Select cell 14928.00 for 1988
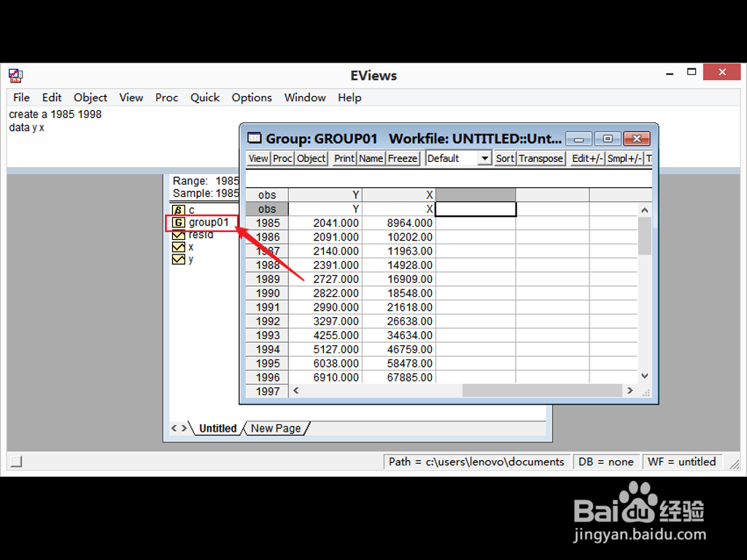747x560 pixels. click(399, 265)
